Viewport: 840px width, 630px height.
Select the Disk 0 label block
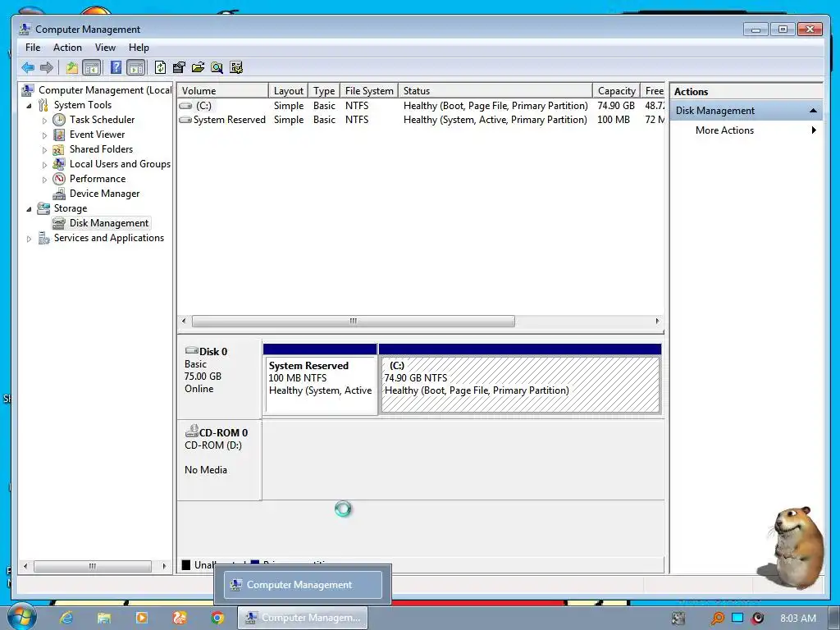(219, 378)
